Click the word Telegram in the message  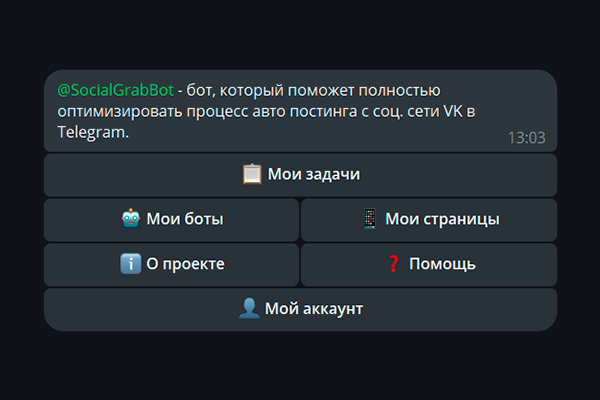point(93,131)
